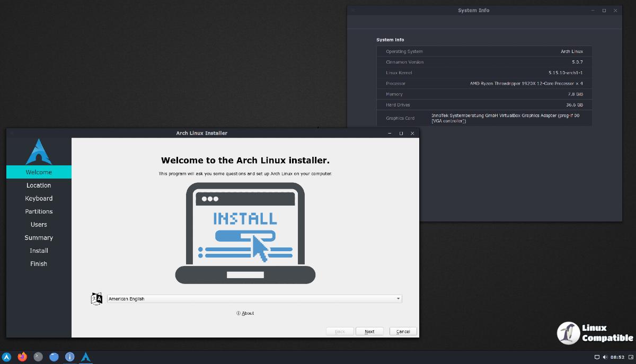Click the language translation icon
The image size is (636, 364).
tap(96, 299)
